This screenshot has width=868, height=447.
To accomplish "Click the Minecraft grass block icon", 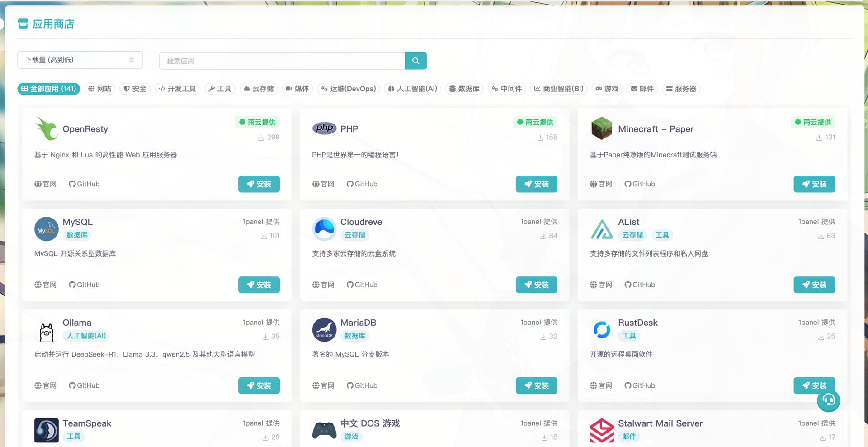I will coord(602,128).
